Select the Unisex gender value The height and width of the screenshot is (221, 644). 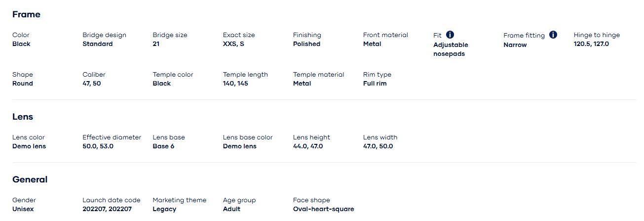click(23, 209)
